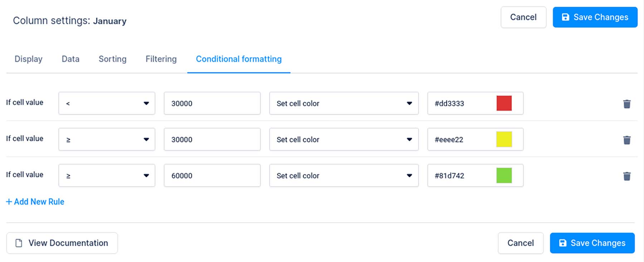644x262 pixels.
Task: Open the '<' comparison operator dropdown
Action: 106,103
